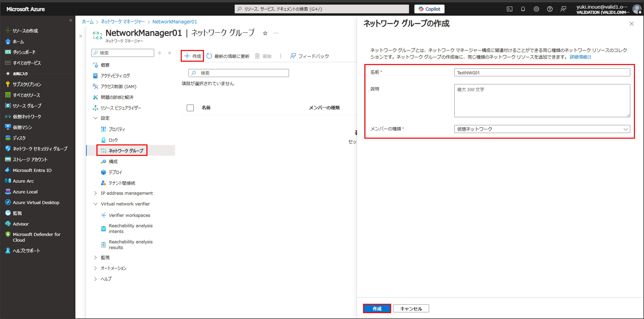The width and height of the screenshot is (644, 319).
Task: Focus the resource menu 検索 field
Action: [123, 53]
